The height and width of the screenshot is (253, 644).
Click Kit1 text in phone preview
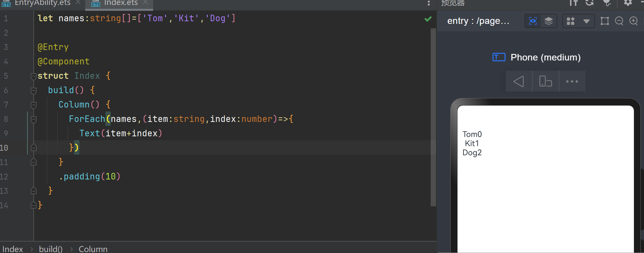pos(472,143)
